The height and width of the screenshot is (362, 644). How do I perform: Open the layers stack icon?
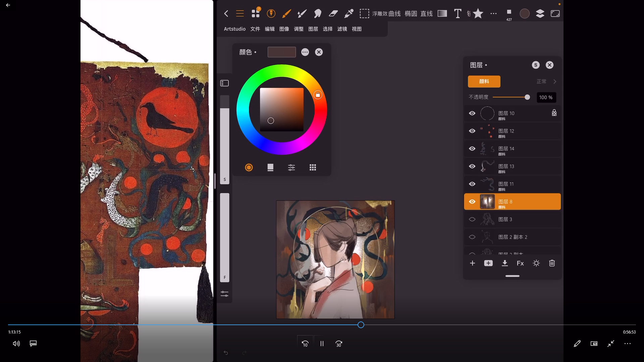pos(540,13)
